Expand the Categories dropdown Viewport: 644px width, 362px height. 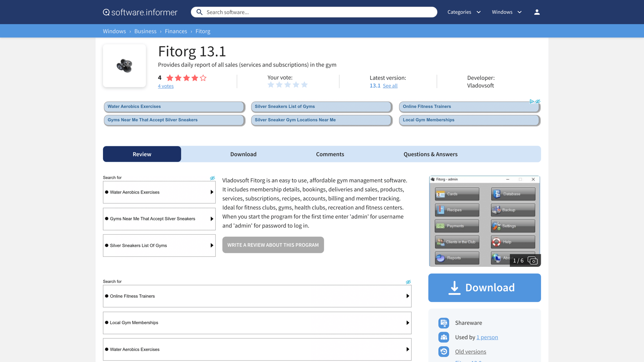pos(464,12)
